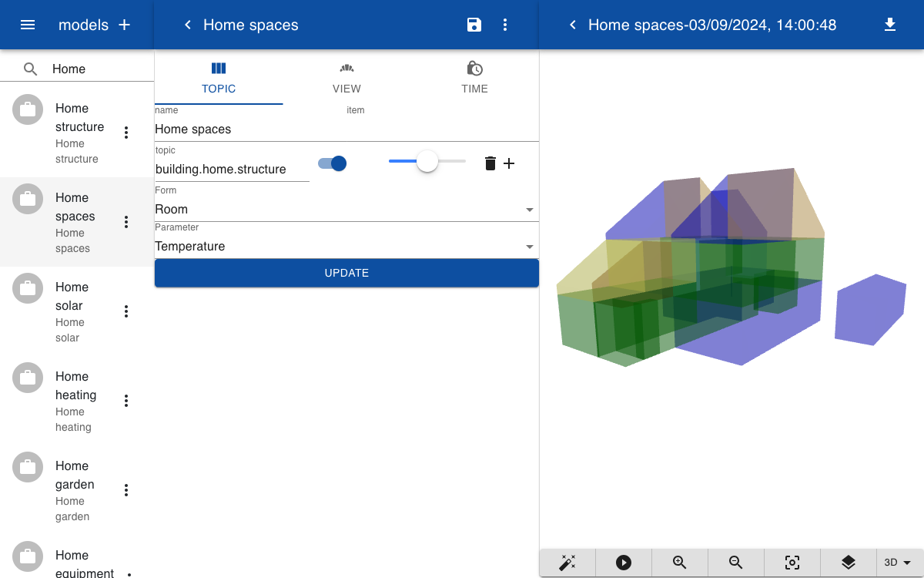The image size is (924, 578).
Task: Open the hamburger navigation menu
Action: pyautogui.click(x=28, y=25)
